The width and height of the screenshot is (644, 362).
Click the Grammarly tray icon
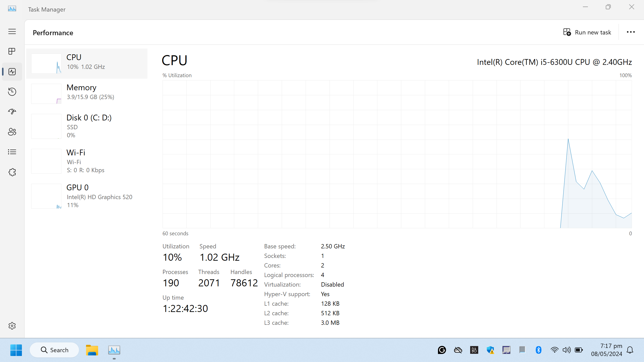point(442,350)
